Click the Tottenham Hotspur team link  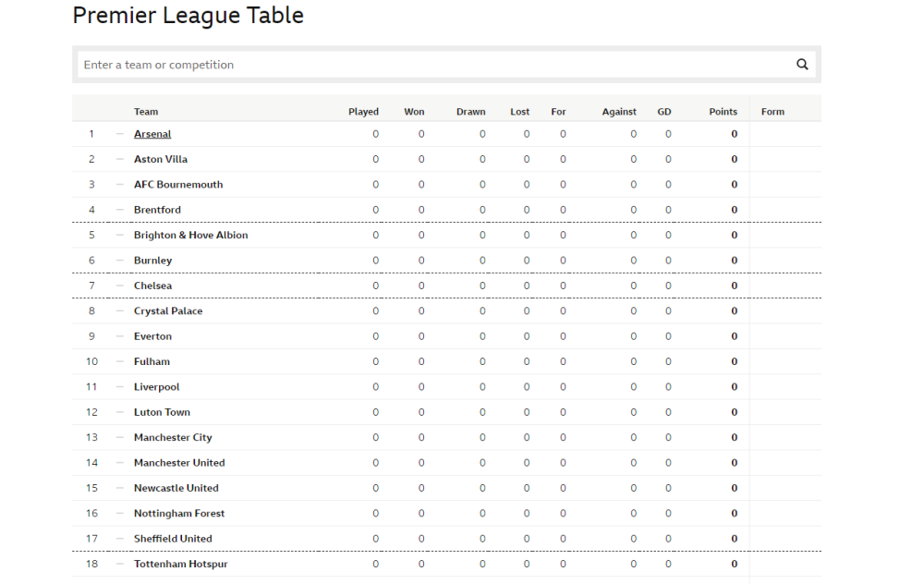coord(180,565)
